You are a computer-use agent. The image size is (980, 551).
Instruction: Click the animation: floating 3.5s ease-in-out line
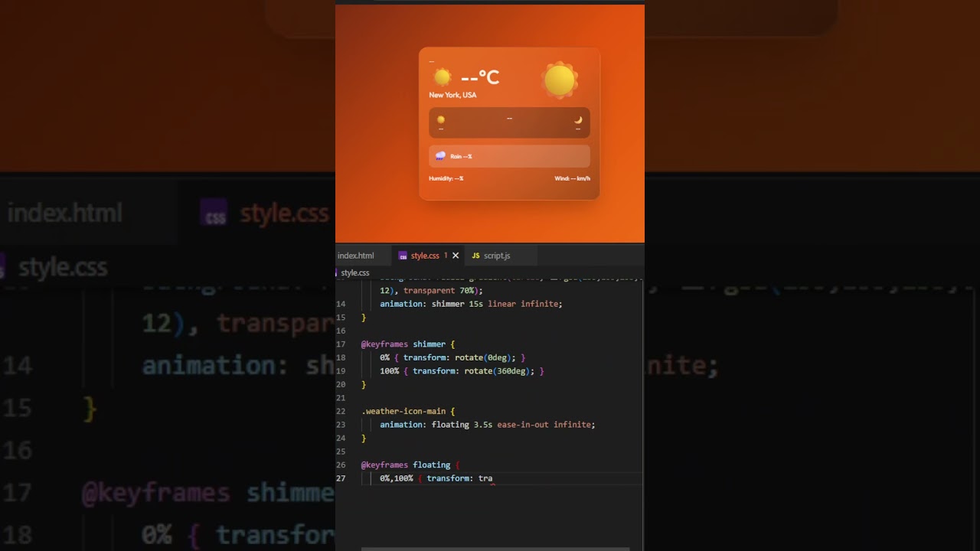[x=488, y=425]
